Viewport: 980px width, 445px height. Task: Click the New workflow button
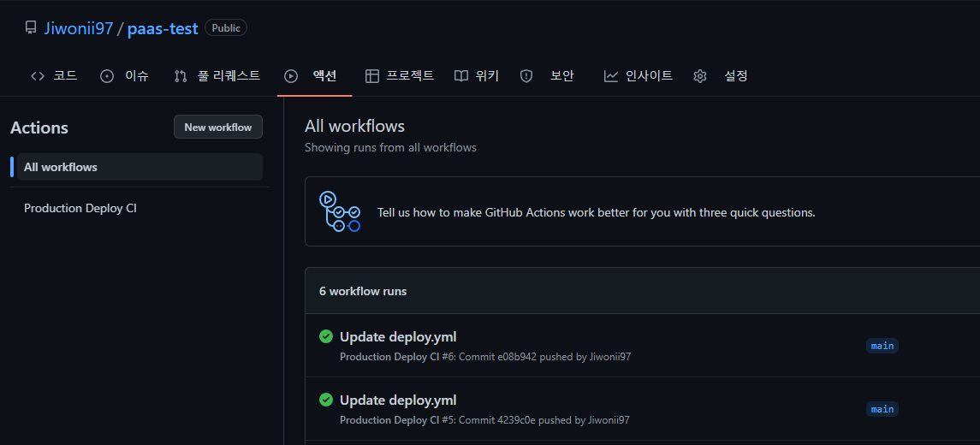(x=218, y=127)
